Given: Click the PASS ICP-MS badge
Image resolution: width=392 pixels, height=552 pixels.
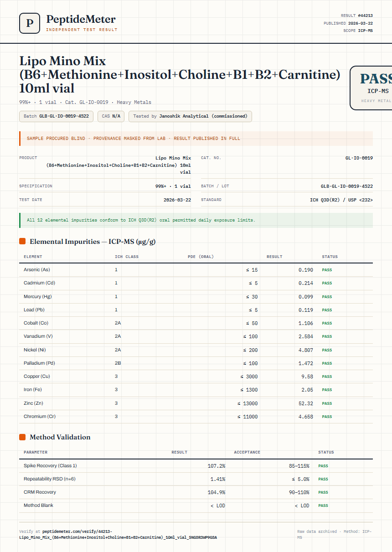Looking at the screenshot, I should (x=371, y=88).
